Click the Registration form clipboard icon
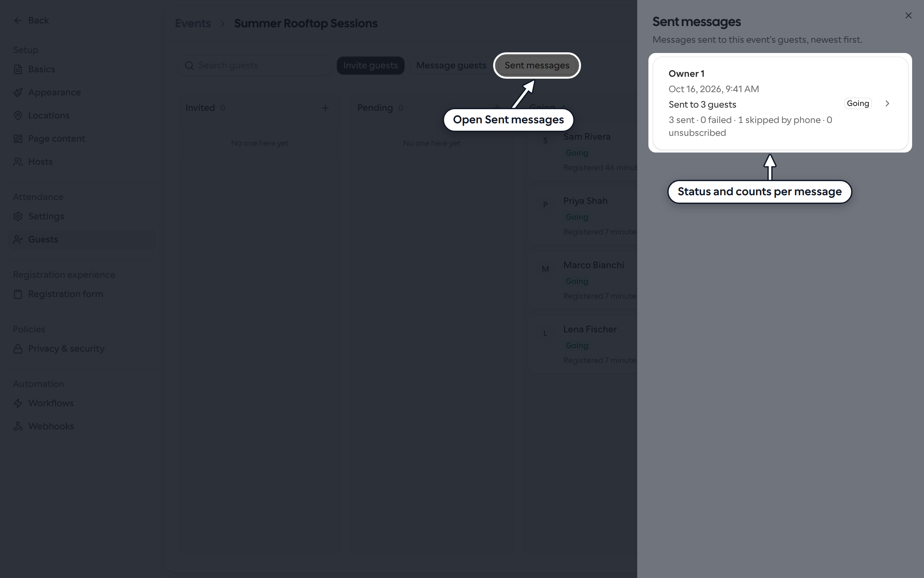Screen dimensions: 924x578 (x=18, y=294)
